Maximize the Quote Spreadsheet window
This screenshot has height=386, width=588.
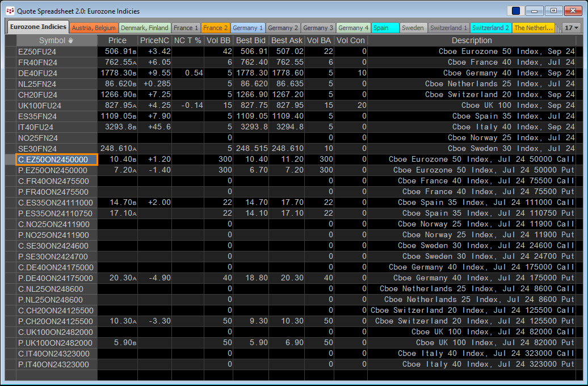point(554,11)
